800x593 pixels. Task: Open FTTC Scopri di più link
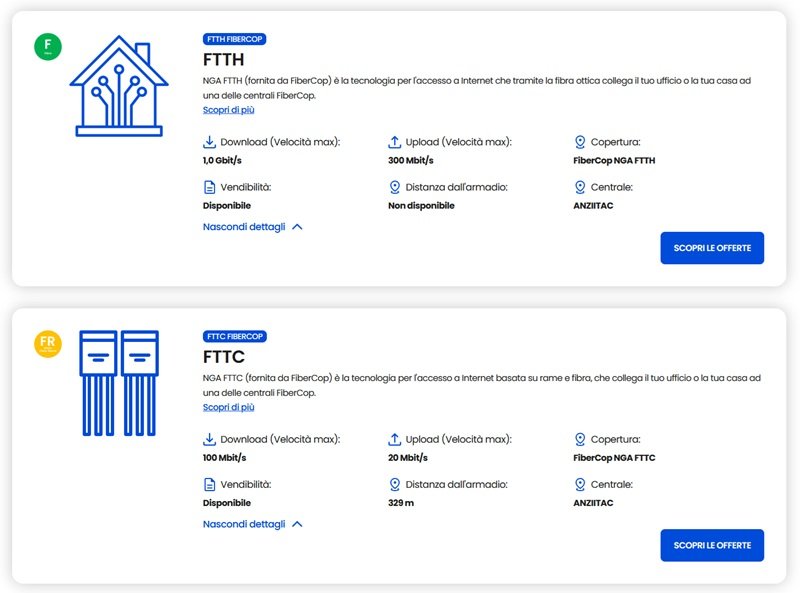(x=228, y=407)
